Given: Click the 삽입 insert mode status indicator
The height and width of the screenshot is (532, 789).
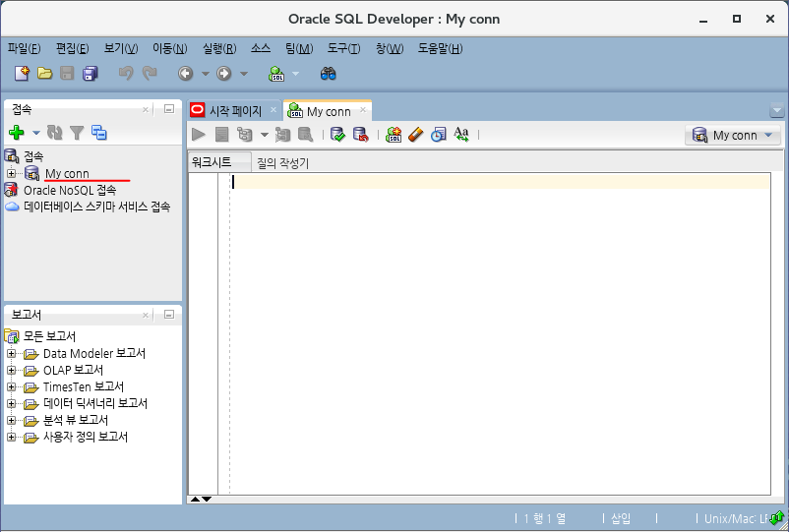Looking at the screenshot, I should coord(621,518).
